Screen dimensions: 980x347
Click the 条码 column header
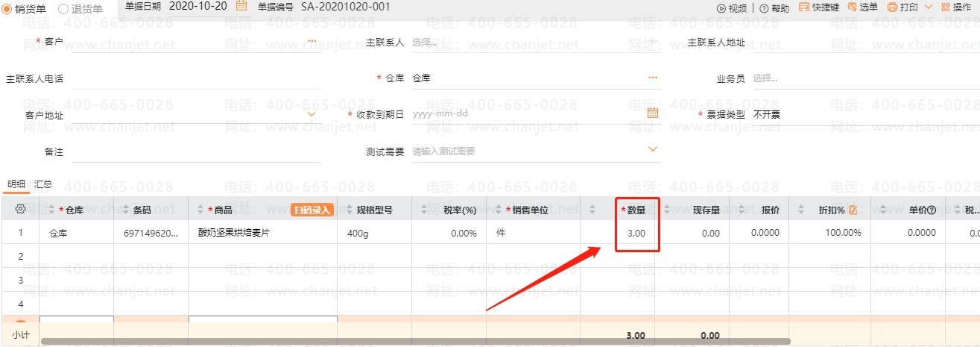point(151,210)
